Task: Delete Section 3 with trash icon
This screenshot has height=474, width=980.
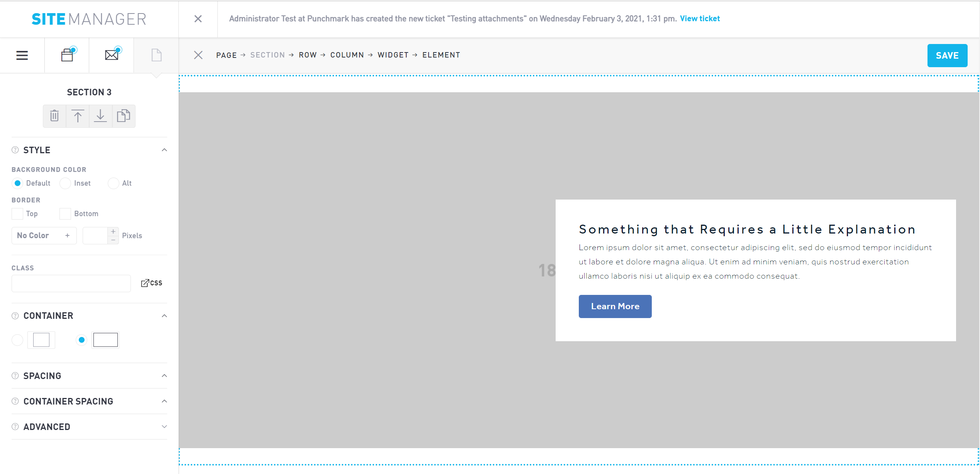Action: click(x=54, y=116)
